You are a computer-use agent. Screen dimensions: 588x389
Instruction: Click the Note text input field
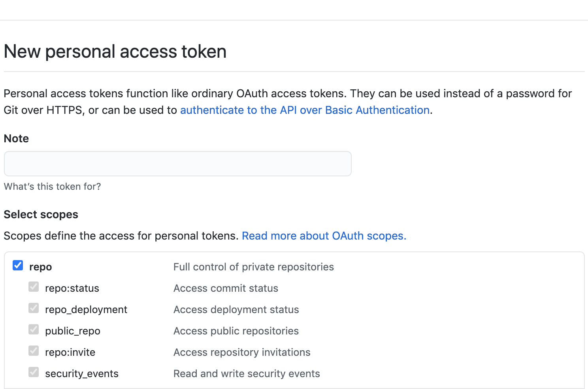pos(177,164)
